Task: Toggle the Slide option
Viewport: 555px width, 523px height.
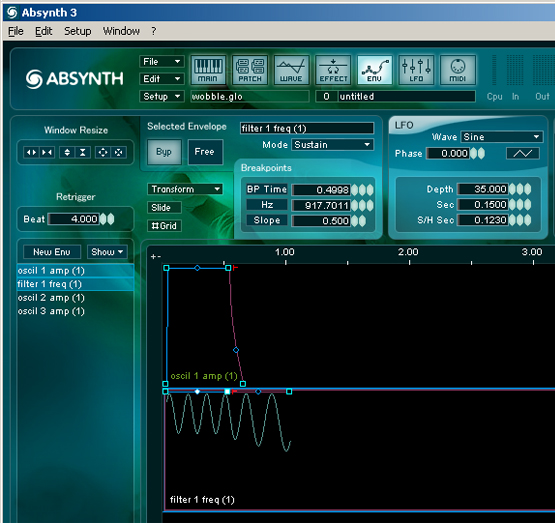Action: 164,207
